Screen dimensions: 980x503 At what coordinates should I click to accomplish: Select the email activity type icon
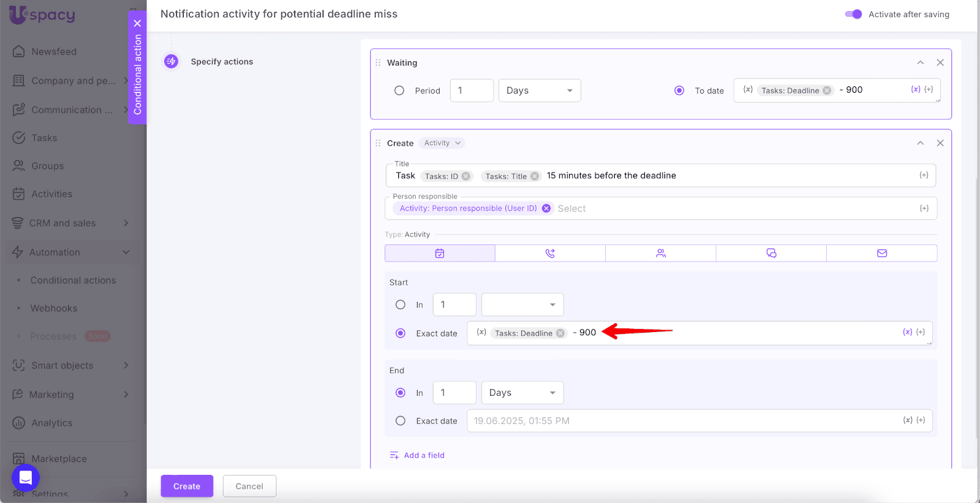click(881, 253)
